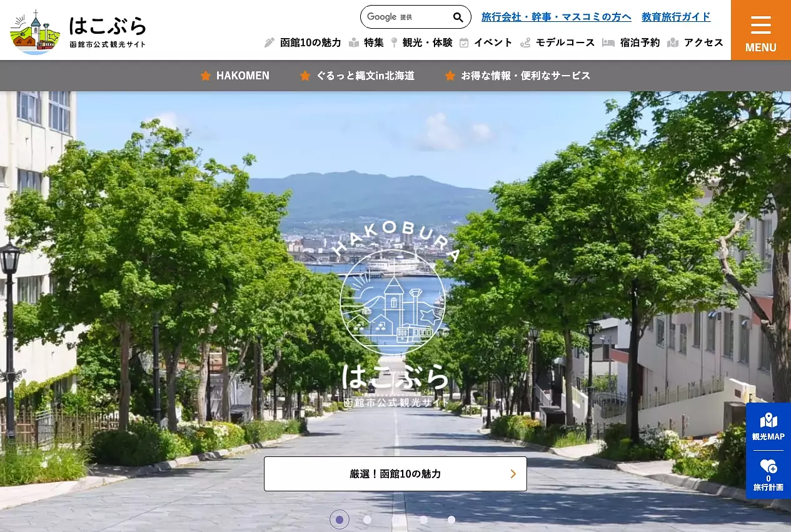Select the first slideshow indicator dot

coord(340,519)
